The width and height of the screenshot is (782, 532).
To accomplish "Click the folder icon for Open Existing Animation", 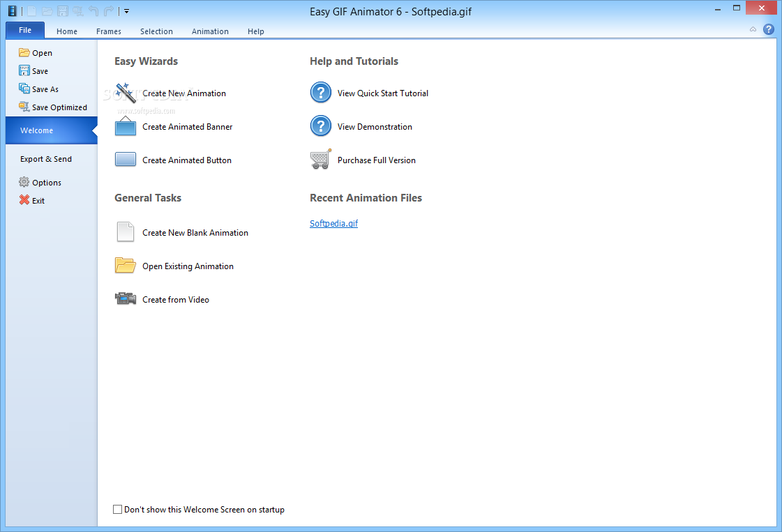I will pyautogui.click(x=125, y=266).
